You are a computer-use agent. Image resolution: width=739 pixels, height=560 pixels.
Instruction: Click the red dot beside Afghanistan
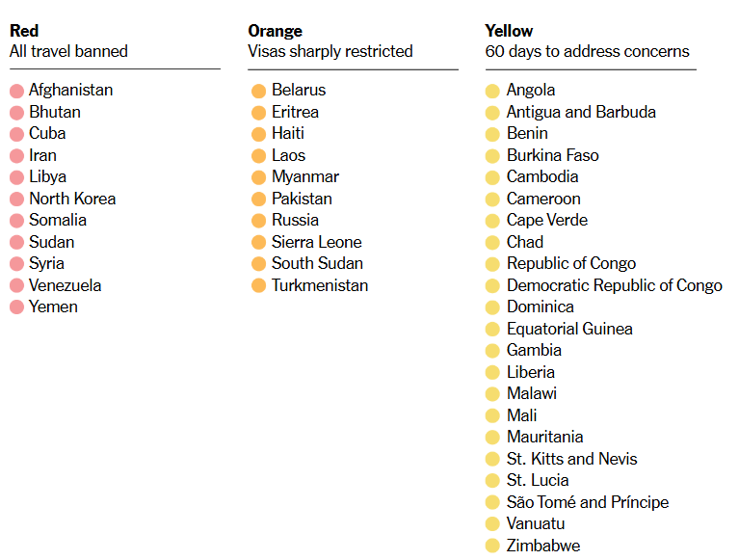click(x=16, y=91)
